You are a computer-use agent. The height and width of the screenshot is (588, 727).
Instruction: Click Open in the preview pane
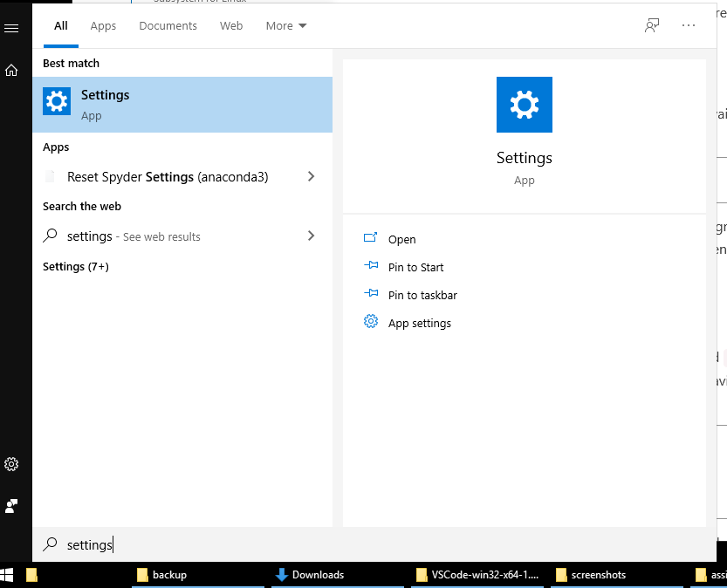[x=401, y=239]
